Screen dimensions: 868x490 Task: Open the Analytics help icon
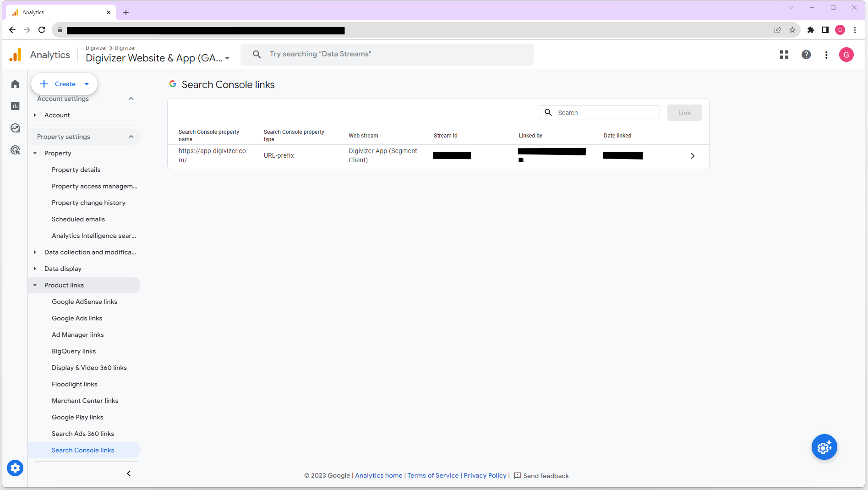point(806,55)
